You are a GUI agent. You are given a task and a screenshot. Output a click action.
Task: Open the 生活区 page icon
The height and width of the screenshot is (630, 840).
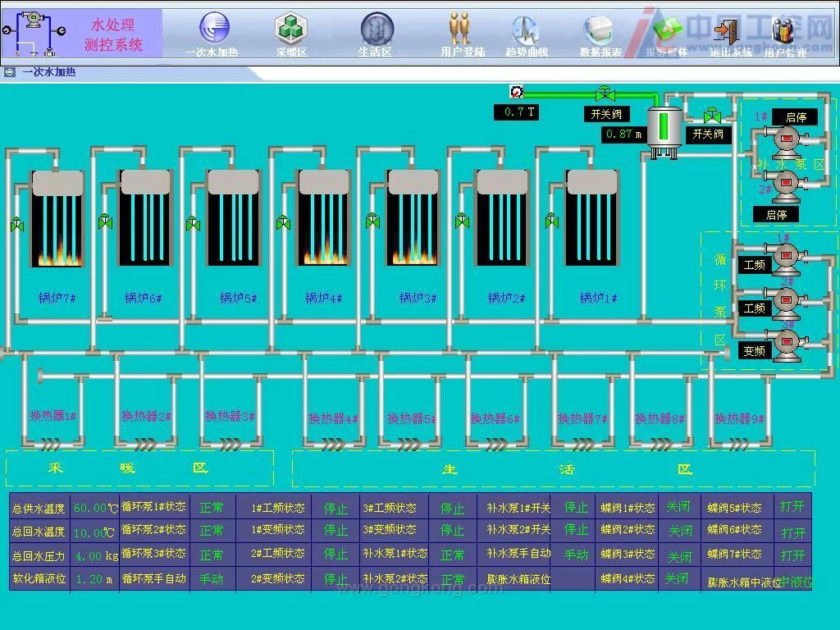377,30
